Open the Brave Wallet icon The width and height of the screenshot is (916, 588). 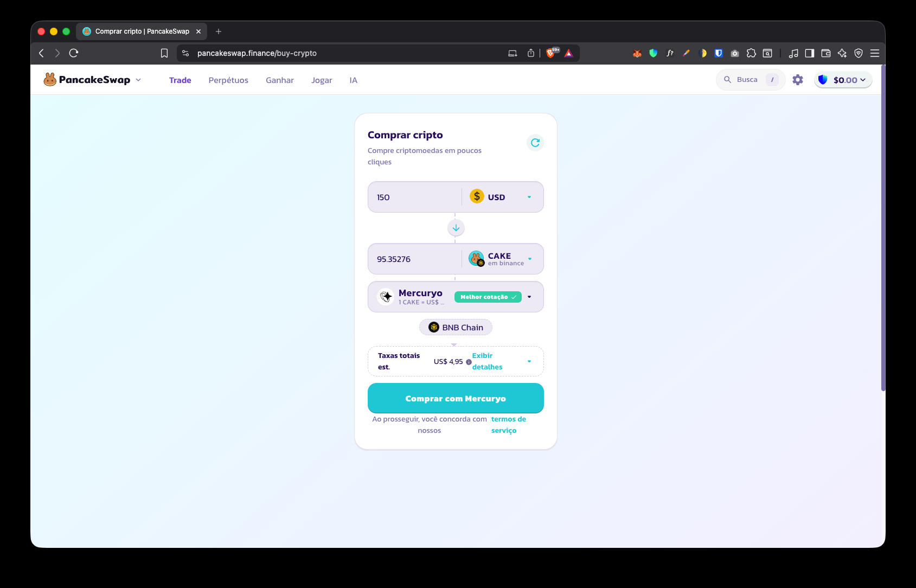pyautogui.click(x=826, y=53)
